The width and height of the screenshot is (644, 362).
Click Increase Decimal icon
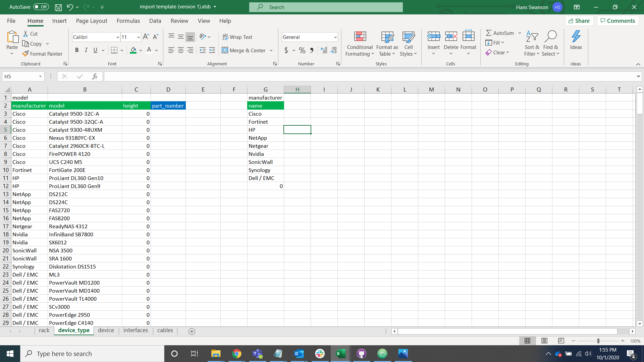[x=324, y=50]
